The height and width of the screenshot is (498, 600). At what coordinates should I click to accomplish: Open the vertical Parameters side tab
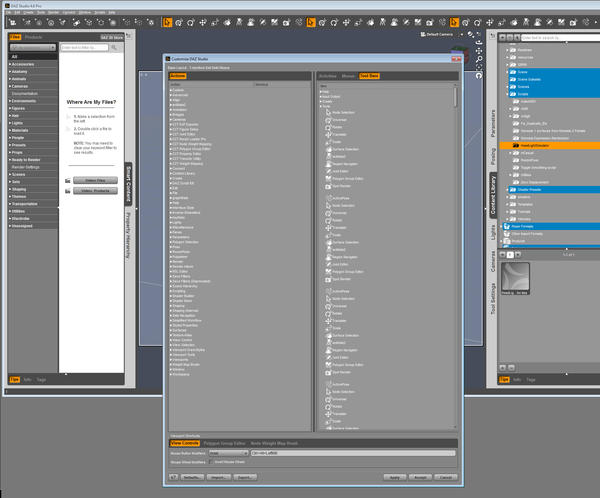point(493,123)
